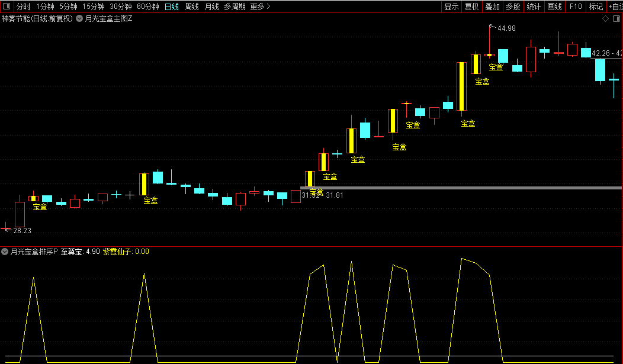Image resolution: width=623 pixels, height=364 pixels.
Task: Select the 30分钟 period tab
Action: pyautogui.click(x=121, y=7)
